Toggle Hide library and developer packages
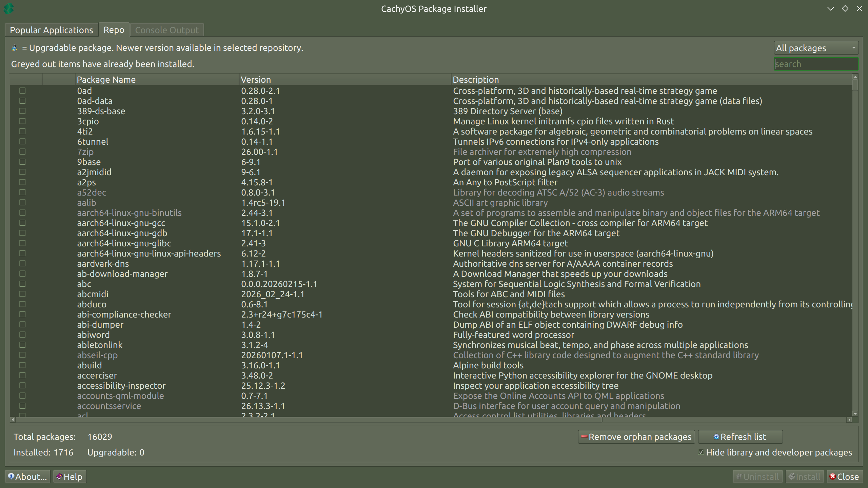The height and width of the screenshot is (488, 868). pos(701,452)
